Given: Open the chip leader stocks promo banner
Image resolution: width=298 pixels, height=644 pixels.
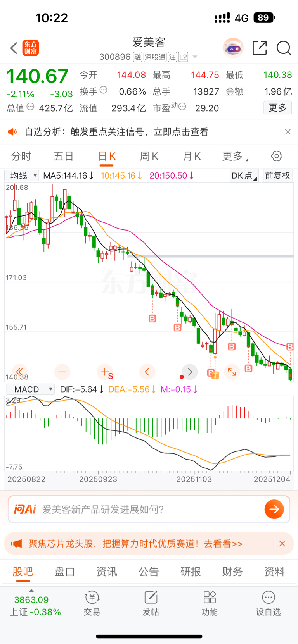Looking at the screenshot, I should [x=136, y=544].
